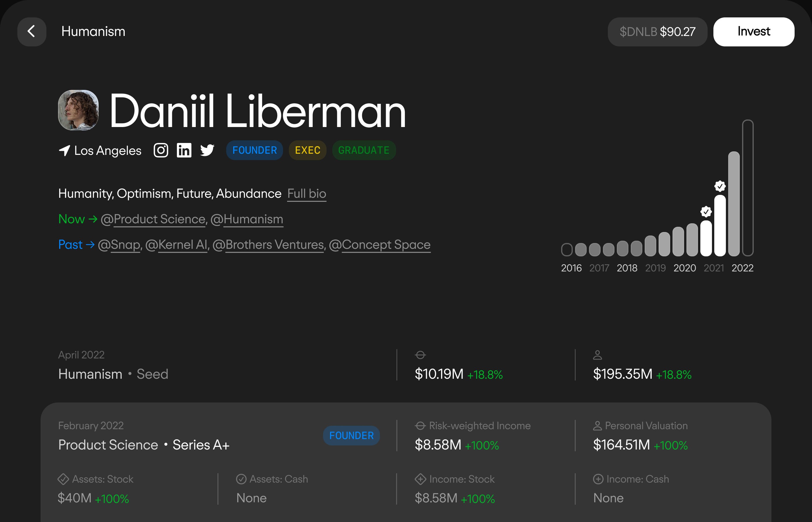Screen dimensions: 812x522
Task: Click the Los Angeles location text
Action: 108,151
